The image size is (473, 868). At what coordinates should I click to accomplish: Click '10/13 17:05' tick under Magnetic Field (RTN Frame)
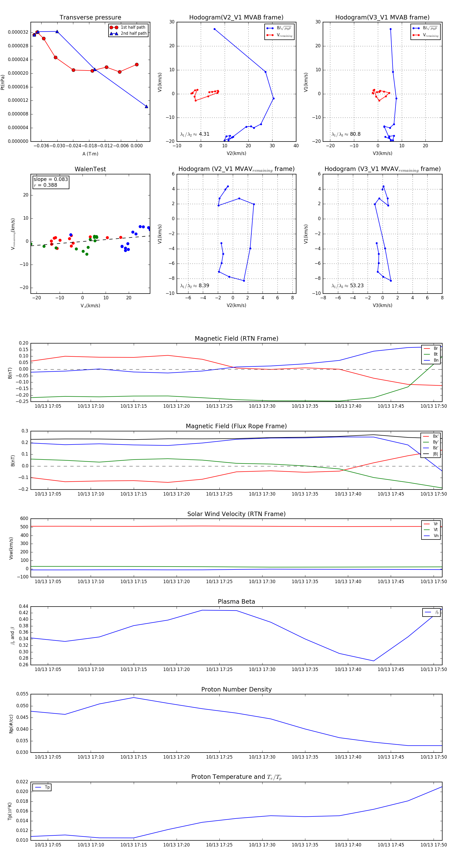[48, 406]
